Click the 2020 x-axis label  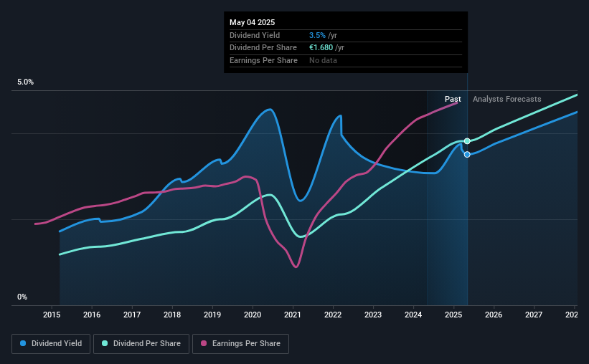[253, 315]
